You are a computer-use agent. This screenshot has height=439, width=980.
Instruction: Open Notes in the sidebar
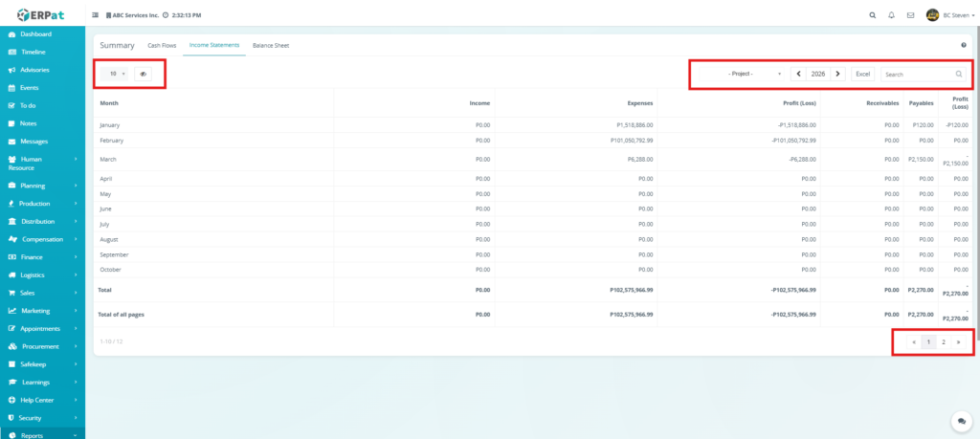click(42, 123)
